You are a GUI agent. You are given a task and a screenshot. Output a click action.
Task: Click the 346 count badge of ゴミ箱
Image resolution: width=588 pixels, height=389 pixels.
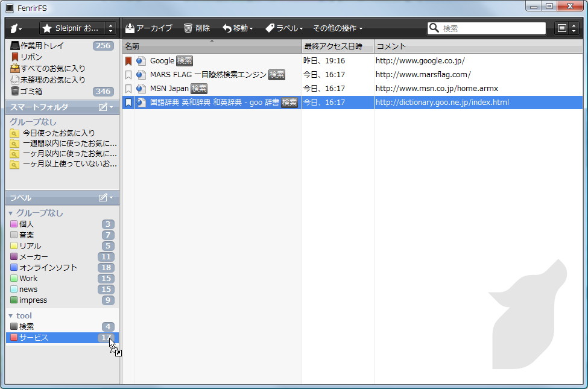(103, 91)
